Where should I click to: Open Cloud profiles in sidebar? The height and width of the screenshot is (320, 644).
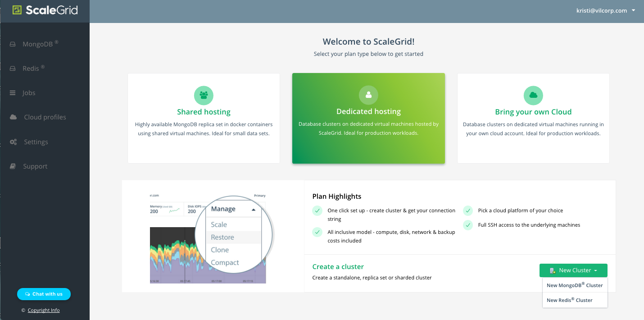pyautogui.click(x=45, y=117)
